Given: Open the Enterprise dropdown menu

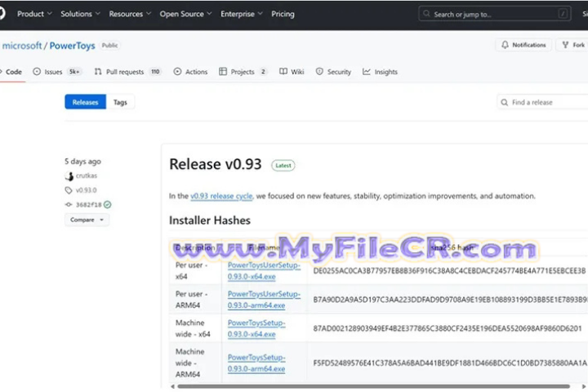Looking at the screenshot, I should (x=241, y=14).
